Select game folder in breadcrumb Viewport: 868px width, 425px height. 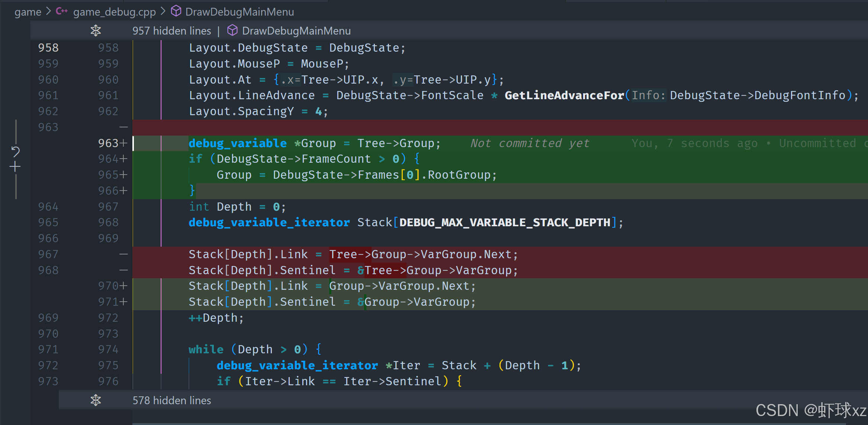click(28, 12)
